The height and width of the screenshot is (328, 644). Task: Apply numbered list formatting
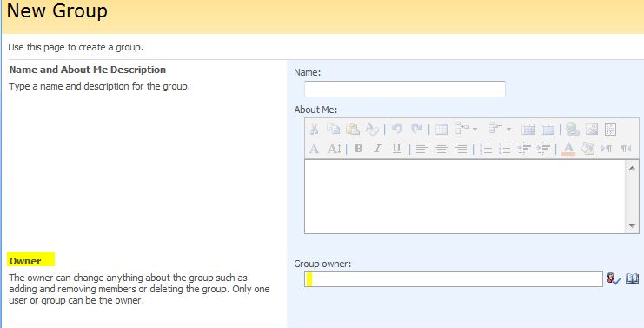pos(486,149)
